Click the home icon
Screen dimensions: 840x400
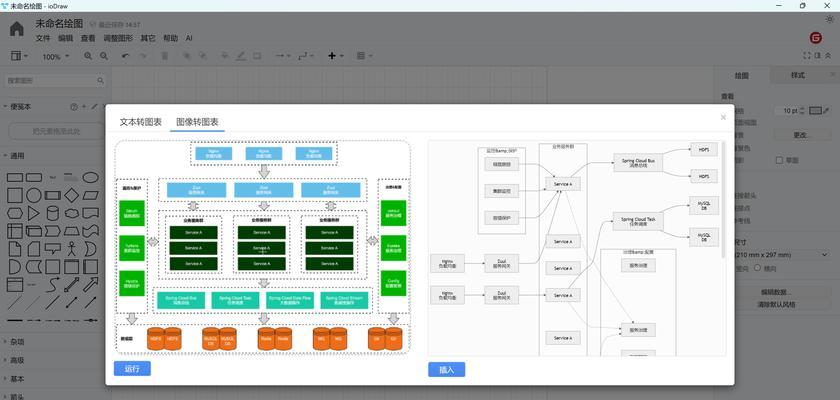click(x=17, y=29)
